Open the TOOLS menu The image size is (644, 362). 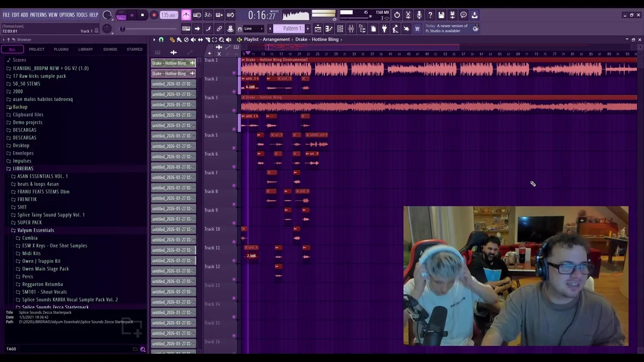[x=82, y=15]
